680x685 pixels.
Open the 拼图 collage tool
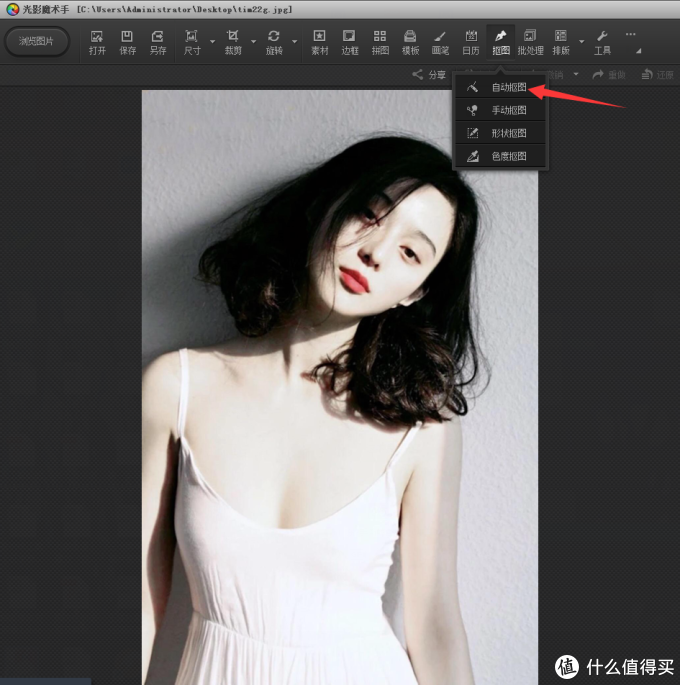(x=380, y=43)
